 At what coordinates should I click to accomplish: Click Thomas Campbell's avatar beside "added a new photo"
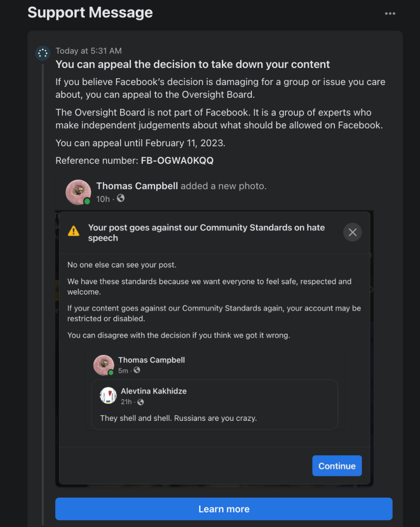(x=78, y=192)
